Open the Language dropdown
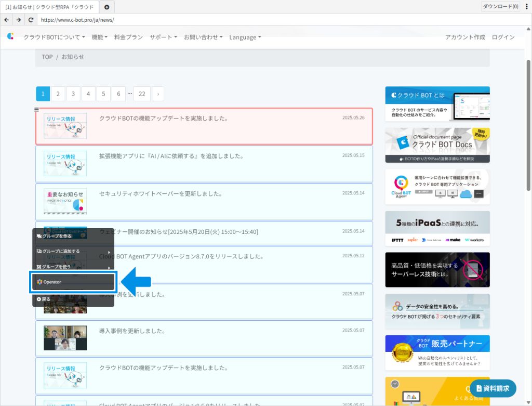The width and height of the screenshot is (532, 406). point(245,37)
